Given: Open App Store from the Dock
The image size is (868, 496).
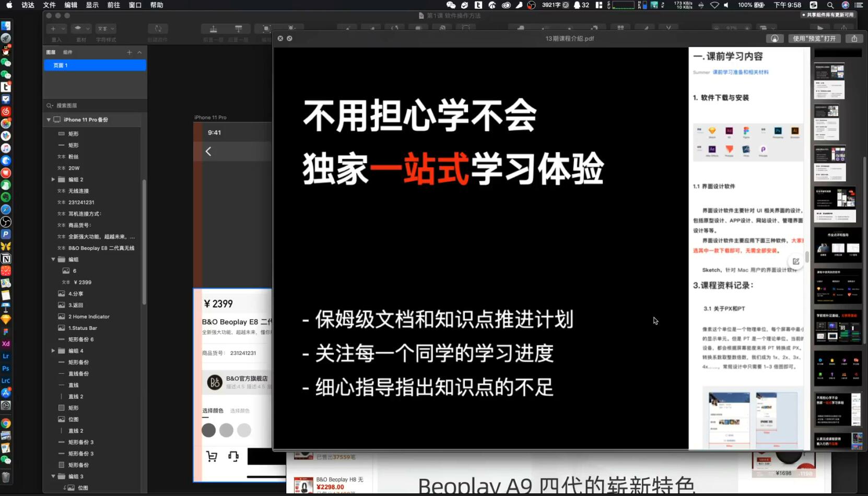Looking at the screenshot, I should pyautogui.click(x=6, y=393).
